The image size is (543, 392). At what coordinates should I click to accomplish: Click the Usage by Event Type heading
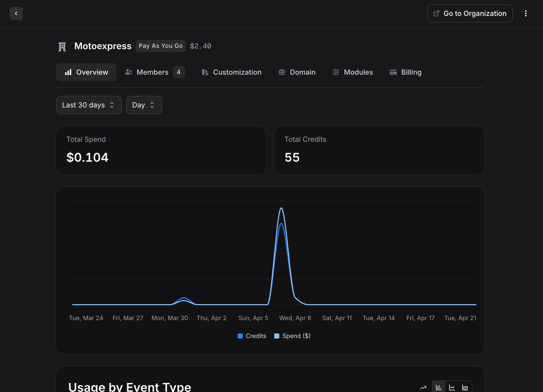tap(130, 387)
